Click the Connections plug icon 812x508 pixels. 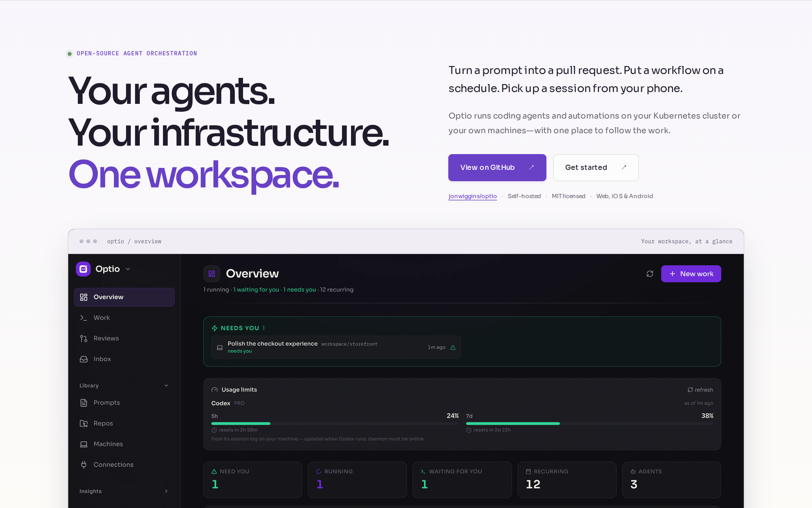[x=83, y=465]
